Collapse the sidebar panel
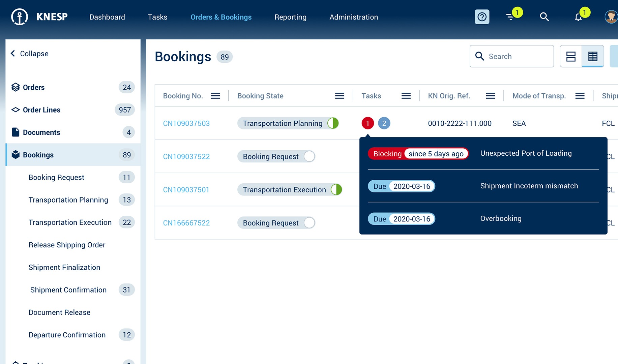618x364 pixels. coord(30,54)
